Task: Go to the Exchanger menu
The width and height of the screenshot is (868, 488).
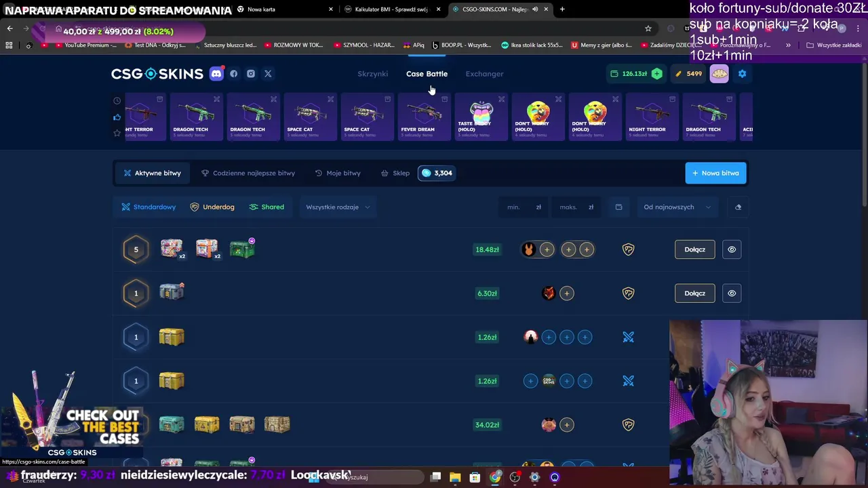Action: coord(484,74)
